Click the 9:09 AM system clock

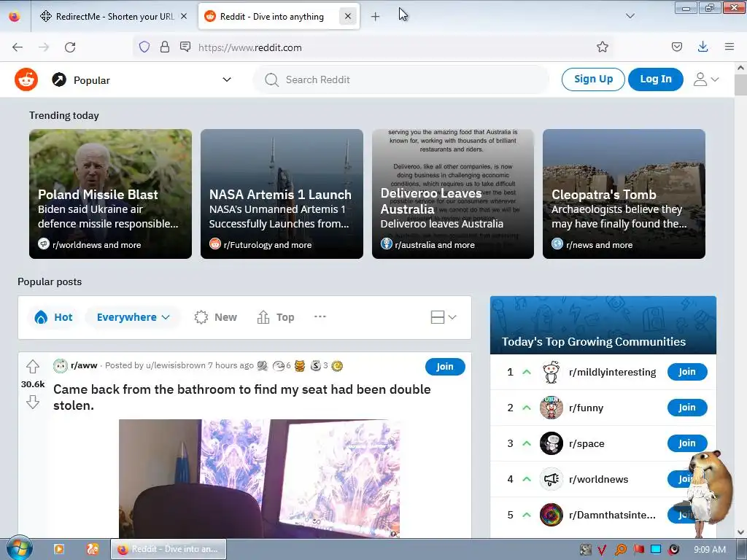tap(709, 550)
